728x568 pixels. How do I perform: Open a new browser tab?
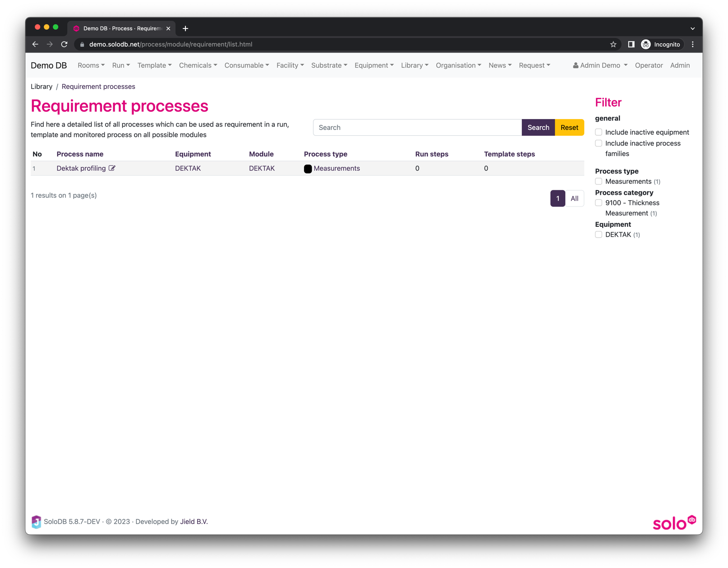185,28
